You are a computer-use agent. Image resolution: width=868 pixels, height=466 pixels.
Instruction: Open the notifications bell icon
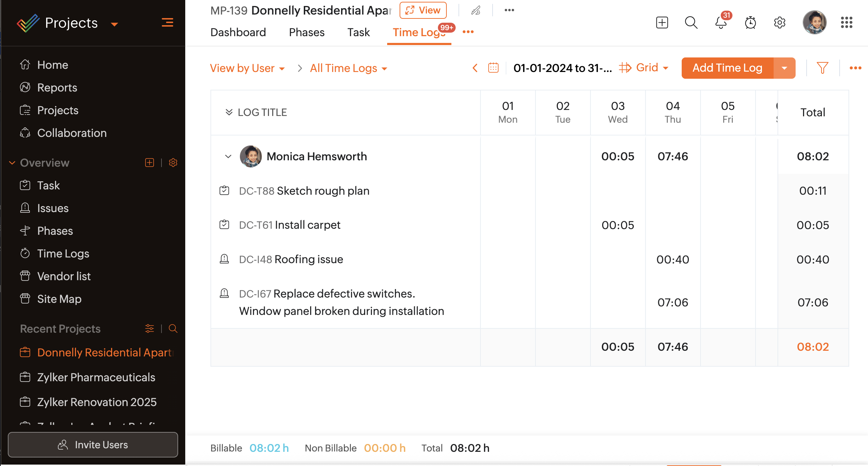tap(720, 23)
